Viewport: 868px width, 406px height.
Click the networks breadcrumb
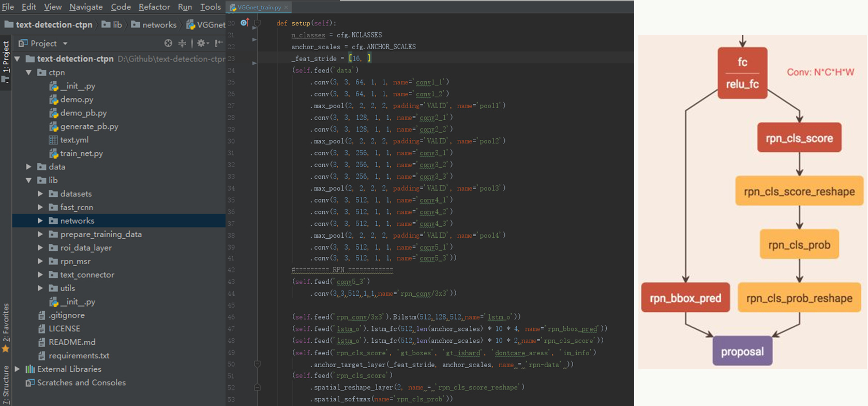[159, 24]
